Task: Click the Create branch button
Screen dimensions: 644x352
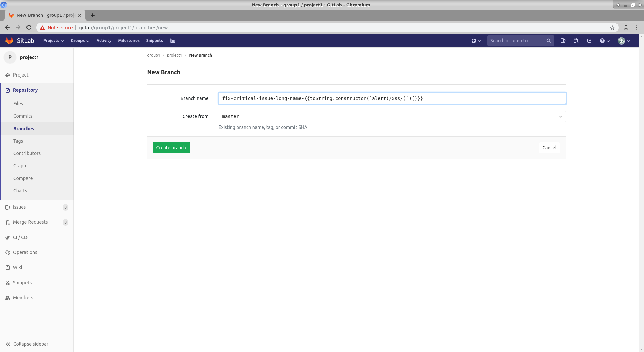Action: point(171,148)
